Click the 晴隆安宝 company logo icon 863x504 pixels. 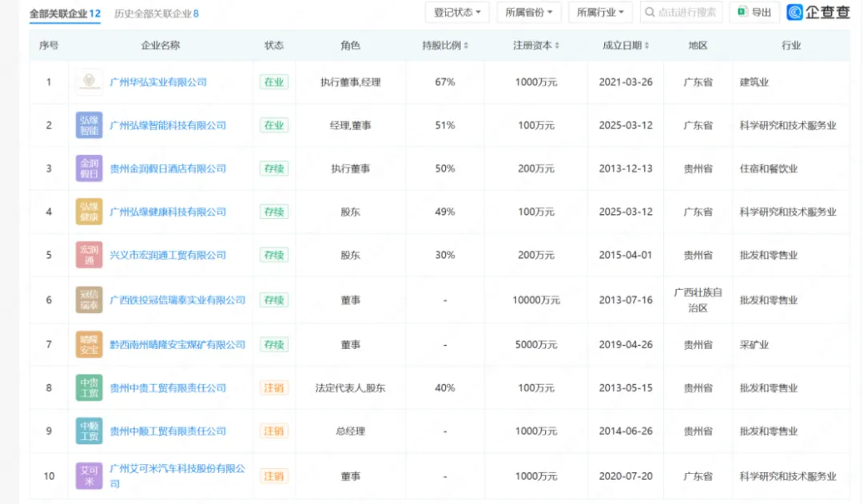[x=89, y=344]
